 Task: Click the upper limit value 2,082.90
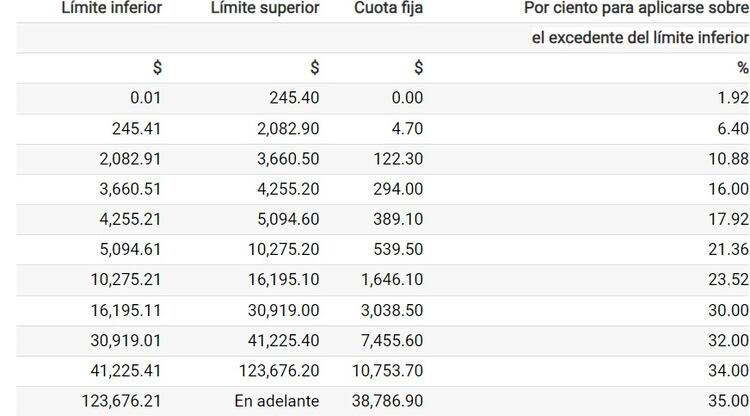(x=285, y=128)
